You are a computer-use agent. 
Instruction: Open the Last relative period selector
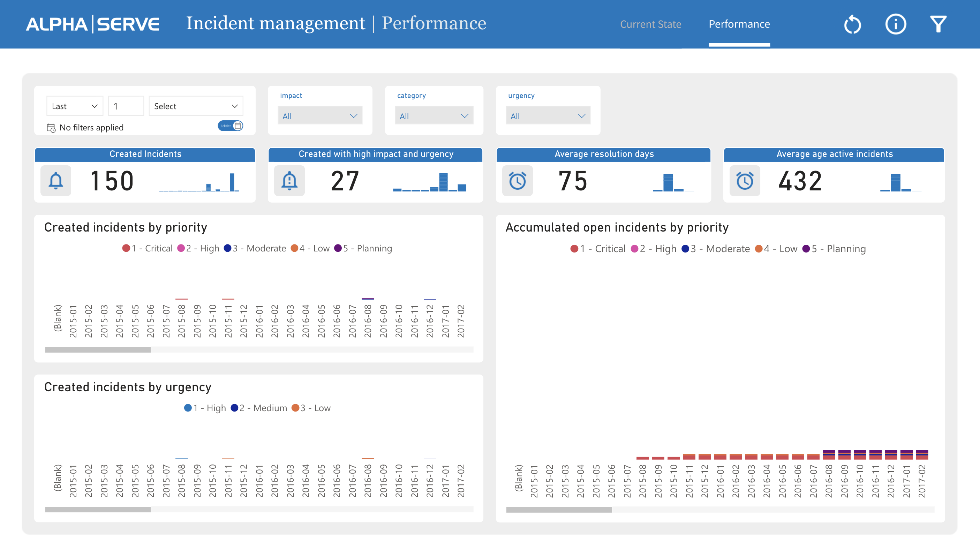(75, 106)
